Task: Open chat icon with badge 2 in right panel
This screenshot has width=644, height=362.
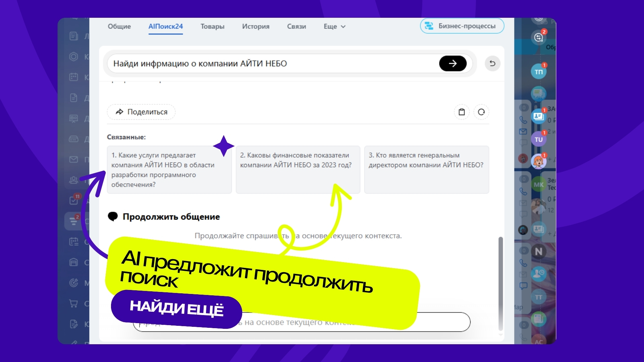Action: pos(539,37)
